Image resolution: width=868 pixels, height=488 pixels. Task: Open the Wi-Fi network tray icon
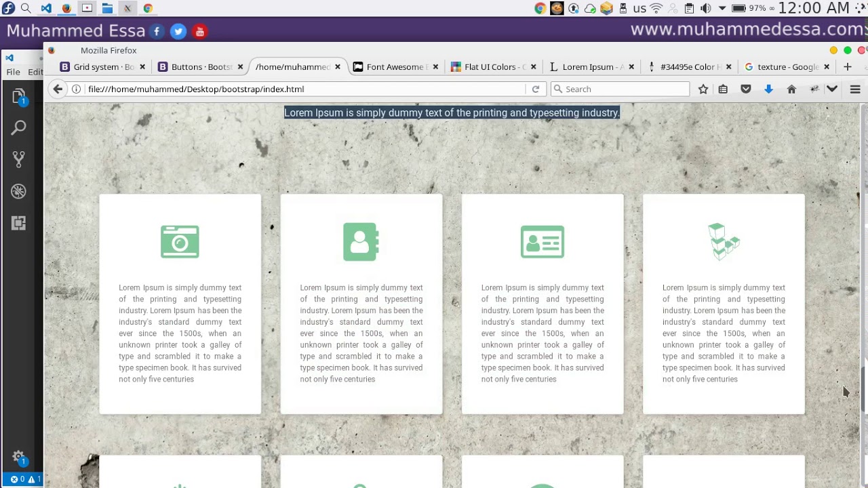pos(656,8)
